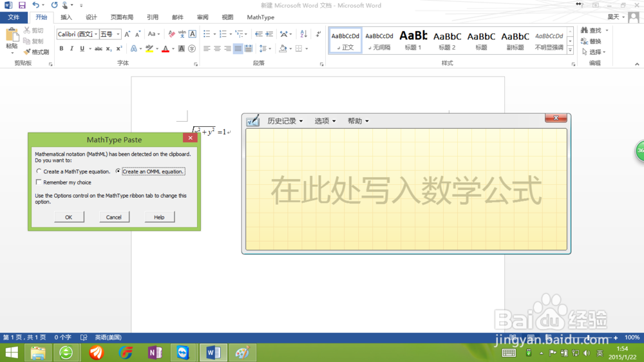
Task: Switch to the 设计 tab
Action: click(91, 17)
